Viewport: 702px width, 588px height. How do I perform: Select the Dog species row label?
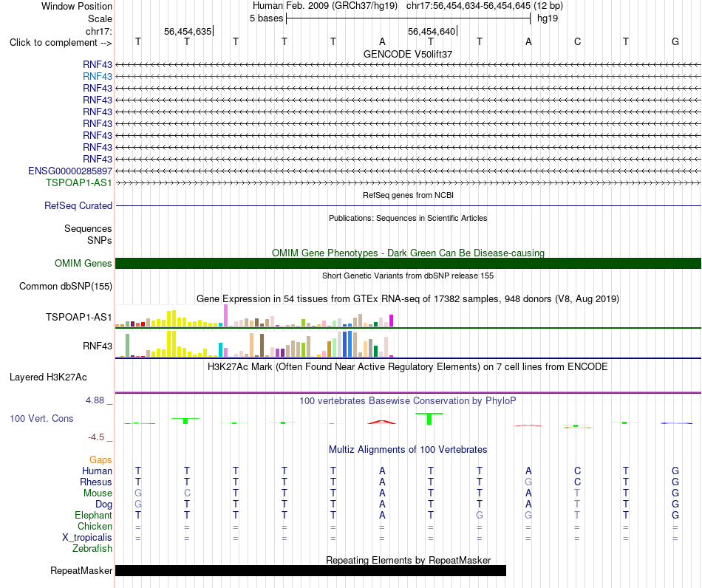coord(103,505)
